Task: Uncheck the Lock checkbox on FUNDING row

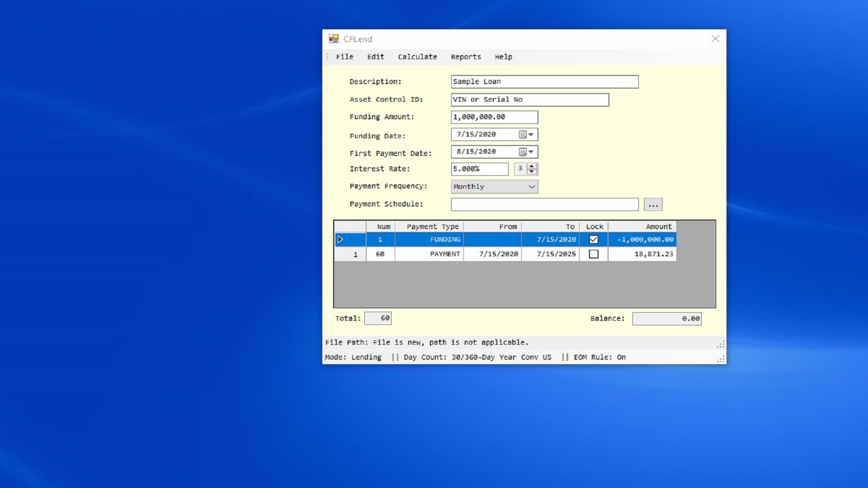Action: coord(594,239)
